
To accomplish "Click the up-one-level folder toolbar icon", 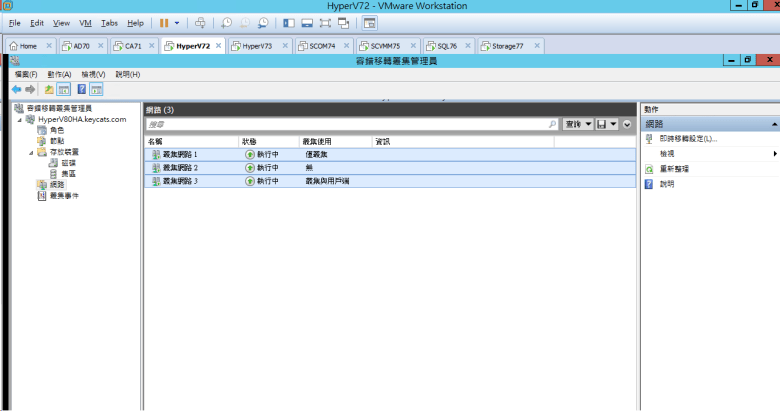I will point(49,89).
